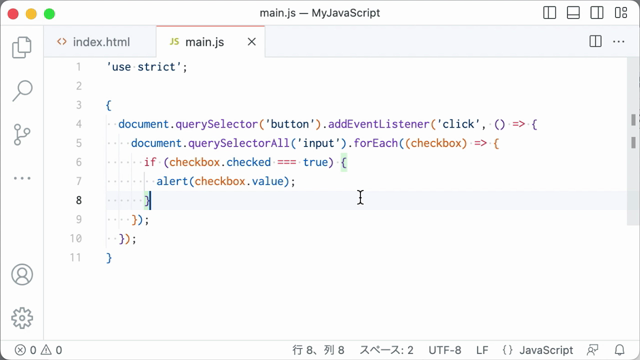Change indentation via スペース: 2
Screen dimensions: 640x360
(x=386, y=350)
